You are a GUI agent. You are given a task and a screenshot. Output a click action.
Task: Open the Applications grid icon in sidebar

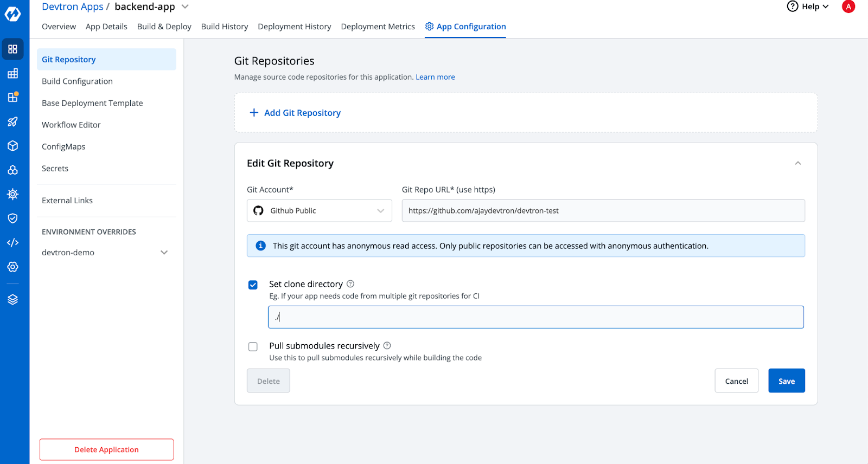(12, 49)
